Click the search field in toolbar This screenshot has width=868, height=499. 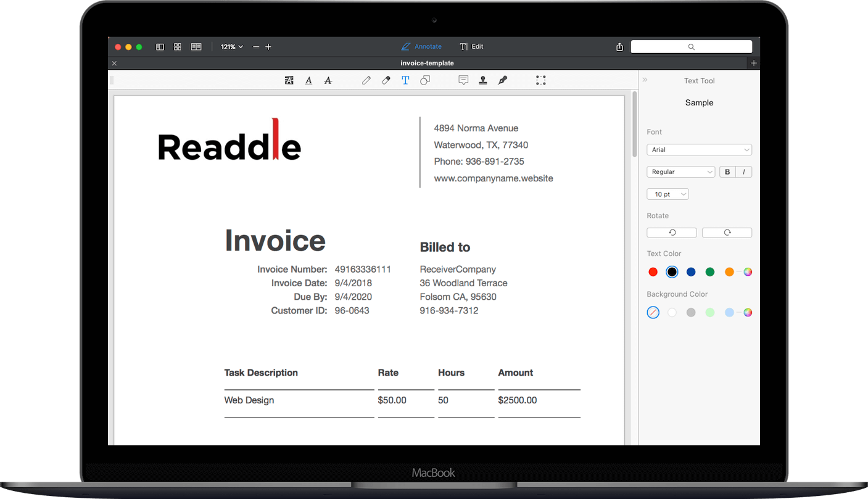coord(691,47)
